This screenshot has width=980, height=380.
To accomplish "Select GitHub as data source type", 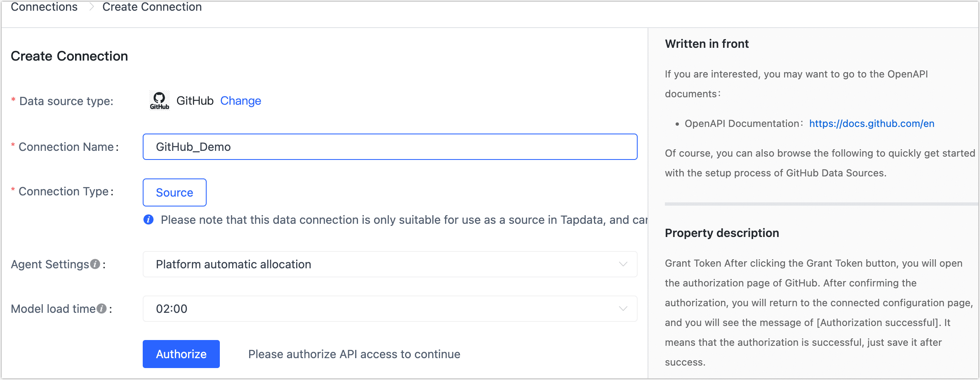I will (195, 100).
